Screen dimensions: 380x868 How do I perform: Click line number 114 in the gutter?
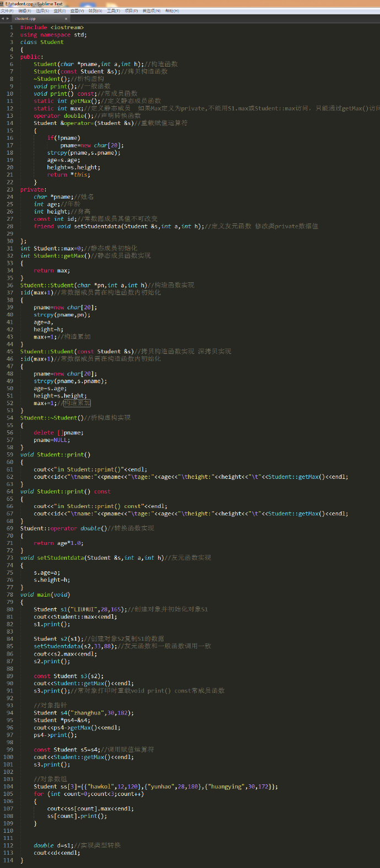click(8, 860)
